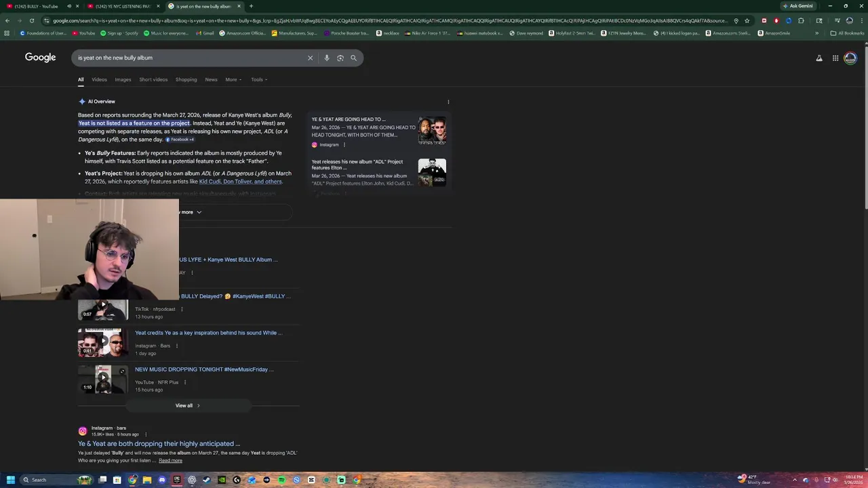Open Search Labs flask icon

click(819, 58)
